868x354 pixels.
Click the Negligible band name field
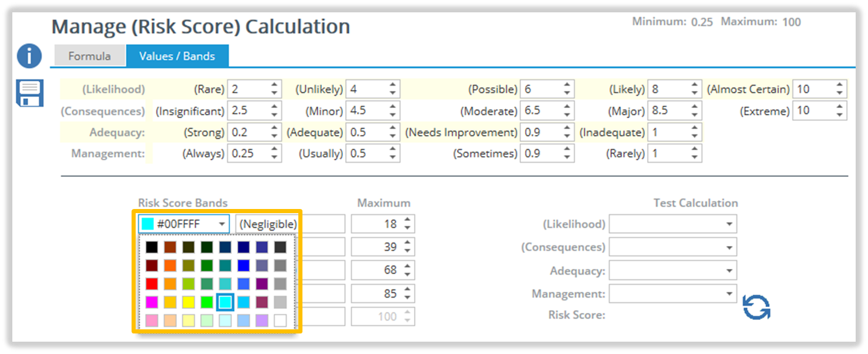pos(291,224)
